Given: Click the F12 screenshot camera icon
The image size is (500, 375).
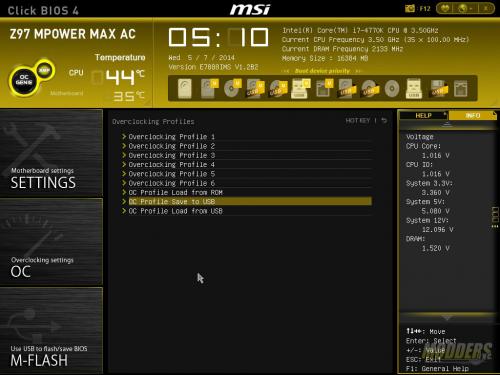Looking at the screenshot, I should point(410,8).
